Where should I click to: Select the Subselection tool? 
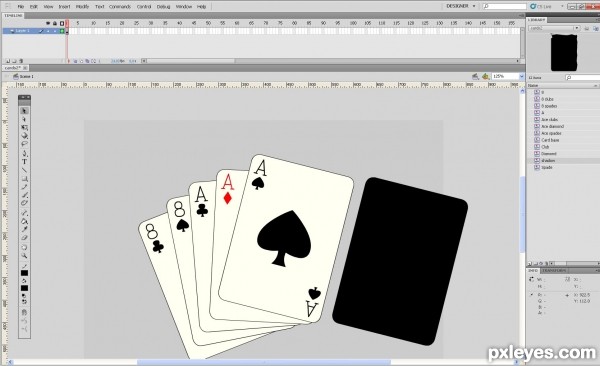(x=24, y=119)
